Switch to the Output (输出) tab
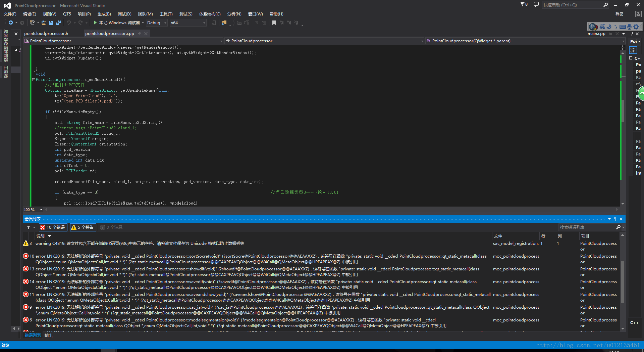 click(x=49, y=336)
